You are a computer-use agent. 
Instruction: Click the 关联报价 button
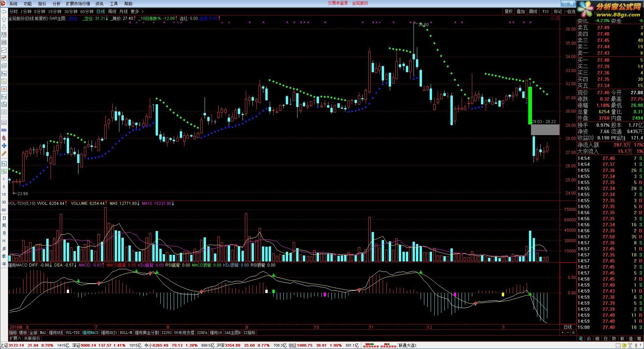(32, 338)
